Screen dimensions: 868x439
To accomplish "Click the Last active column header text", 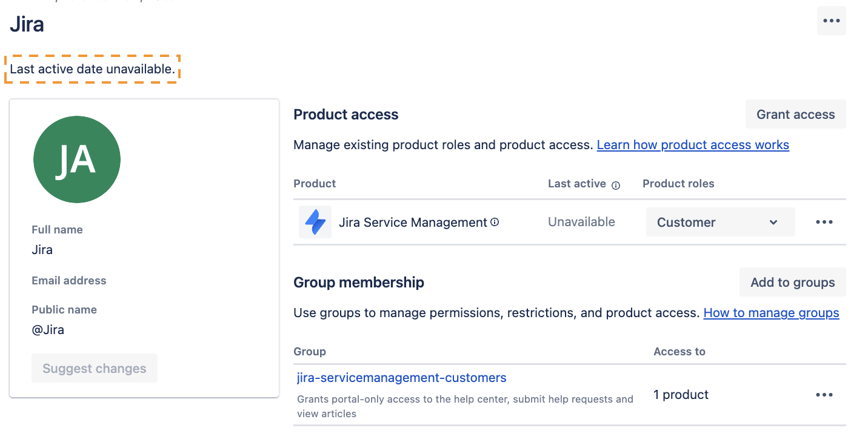I will coord(577,184).
